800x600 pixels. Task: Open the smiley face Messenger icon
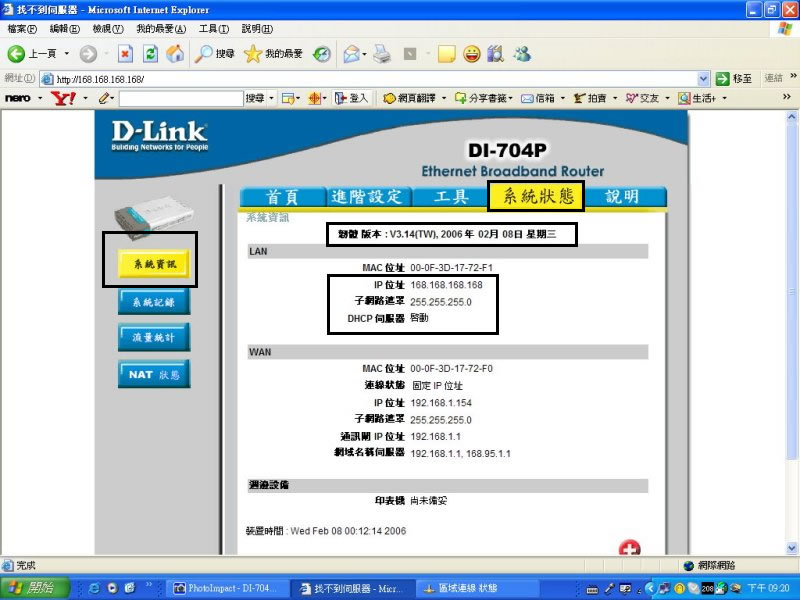(472, 54)
